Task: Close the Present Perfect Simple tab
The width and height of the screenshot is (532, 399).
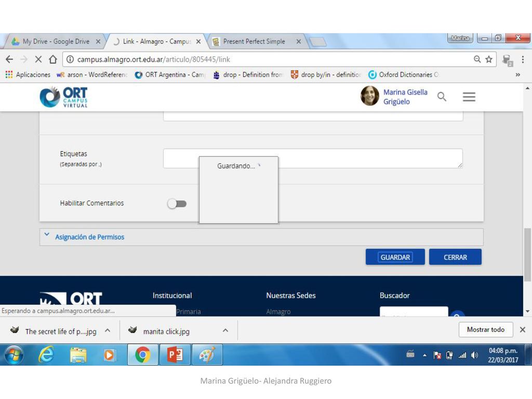Action: point(299,42)
